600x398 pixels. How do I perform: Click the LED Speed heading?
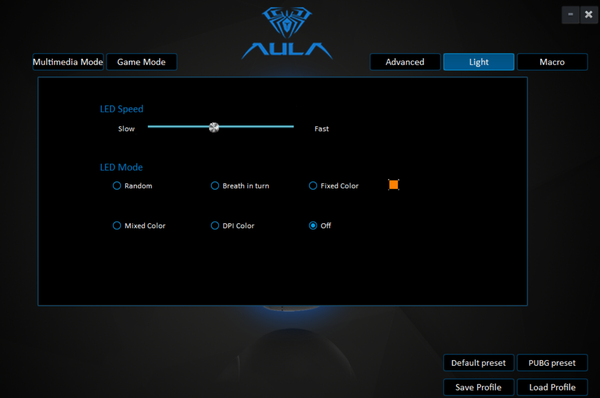click(122, 109)
